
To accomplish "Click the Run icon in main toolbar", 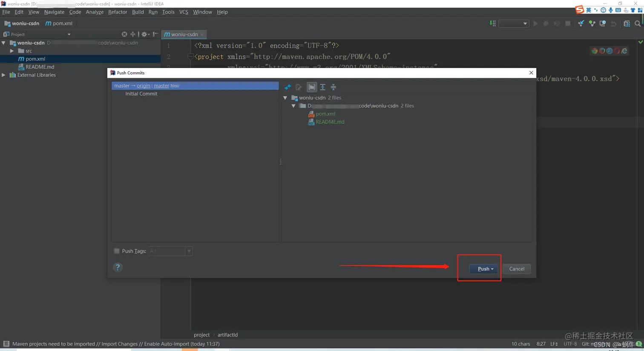I will (x=536, y=23).
